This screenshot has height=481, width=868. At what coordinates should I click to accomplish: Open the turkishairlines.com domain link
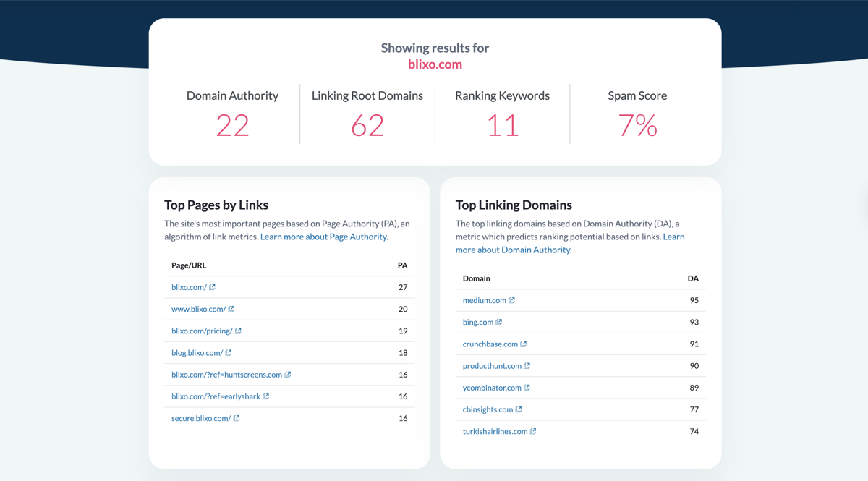[495, 431]
